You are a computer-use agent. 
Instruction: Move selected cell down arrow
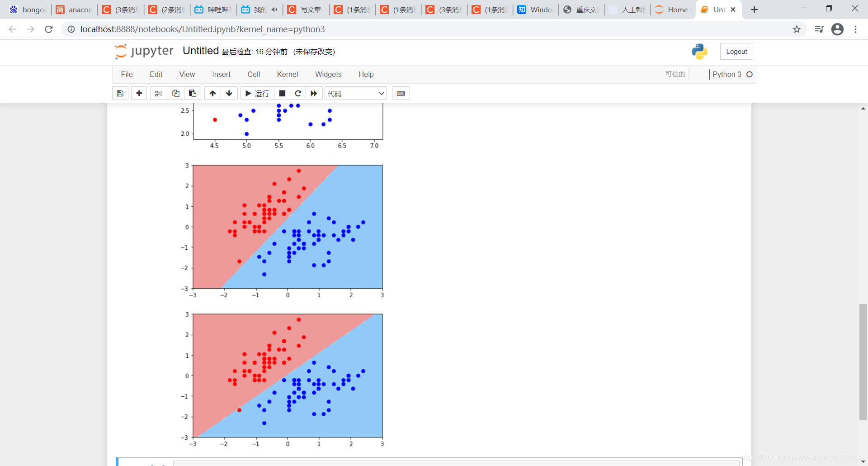point(229,93)
